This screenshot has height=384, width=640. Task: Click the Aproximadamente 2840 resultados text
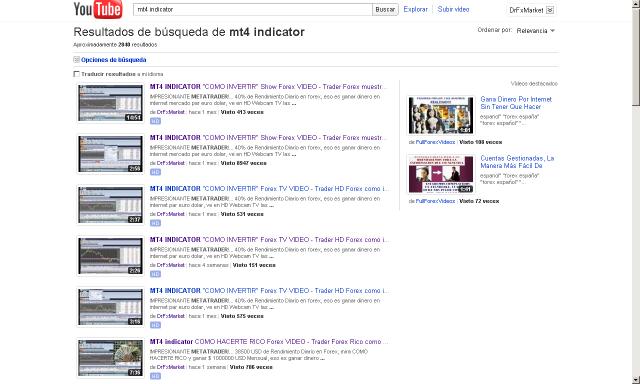point(115,44)
